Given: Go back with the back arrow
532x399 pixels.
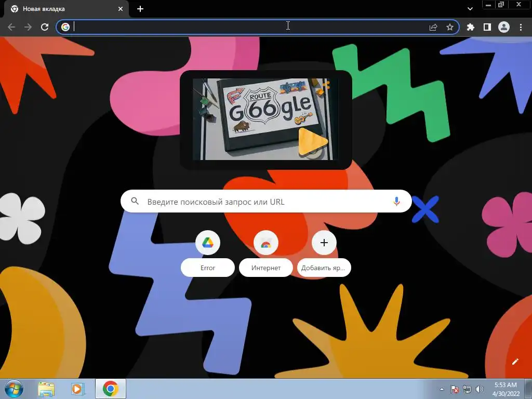Looking at the screenshot, I should click(11, 27).
